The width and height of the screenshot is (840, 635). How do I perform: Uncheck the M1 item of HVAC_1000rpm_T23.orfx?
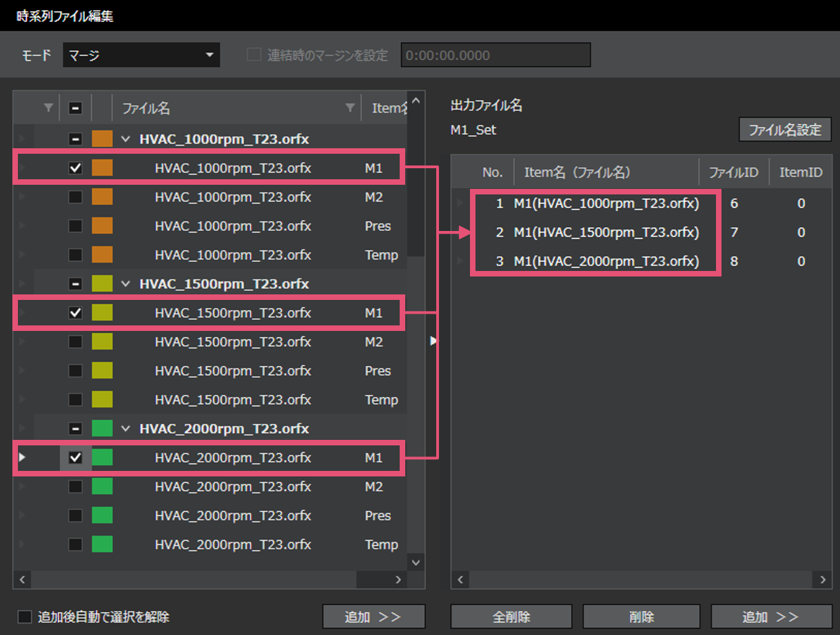(76, 168)
